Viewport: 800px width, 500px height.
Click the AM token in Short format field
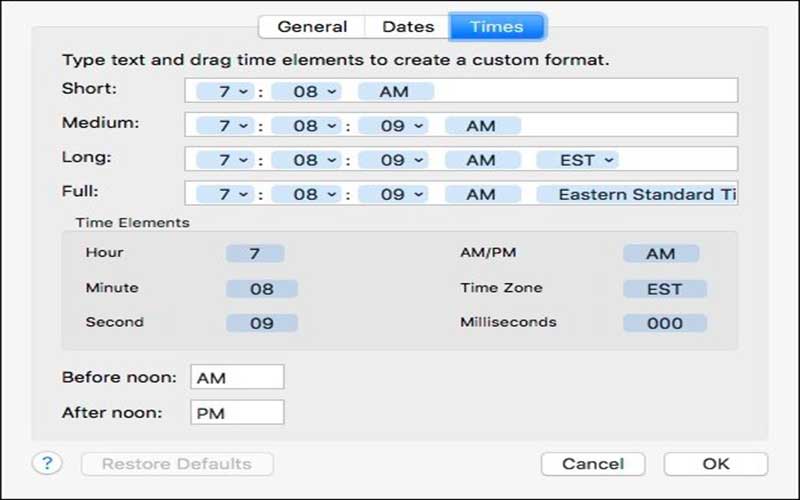(393, 91)
